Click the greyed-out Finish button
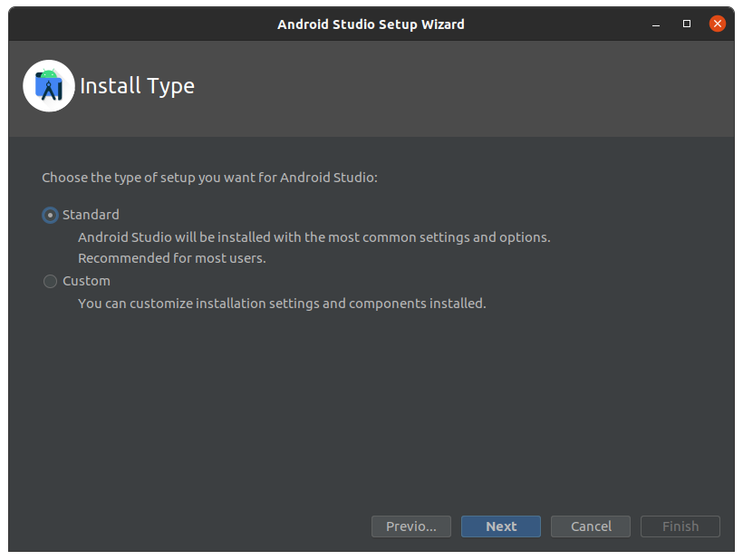743x560 pixels. pos(680,526)
